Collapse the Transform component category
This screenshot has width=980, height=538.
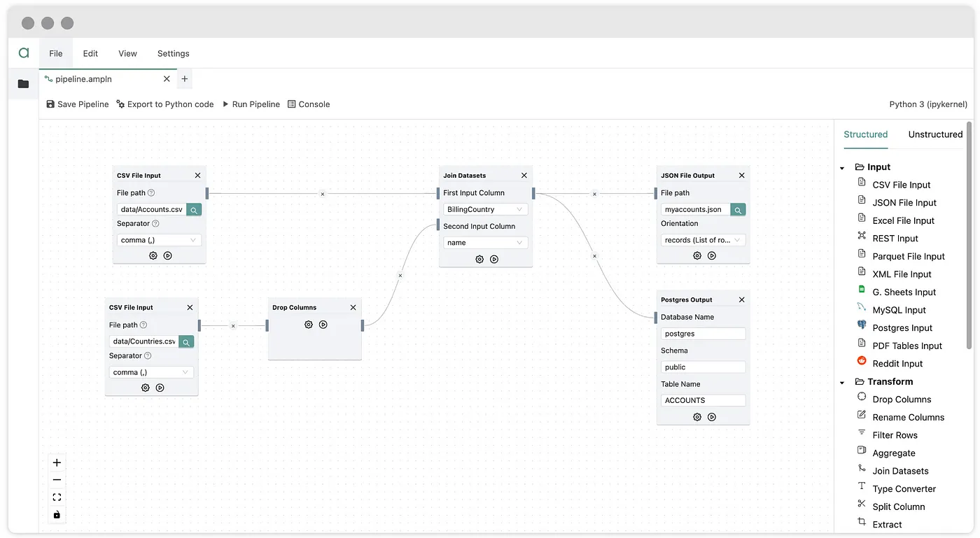pos(843,383)
